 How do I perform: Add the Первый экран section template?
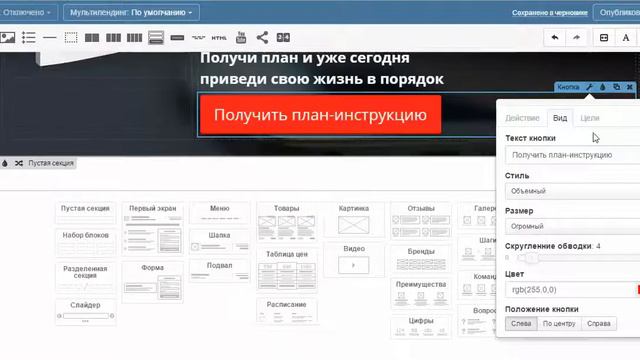point(153,228)
